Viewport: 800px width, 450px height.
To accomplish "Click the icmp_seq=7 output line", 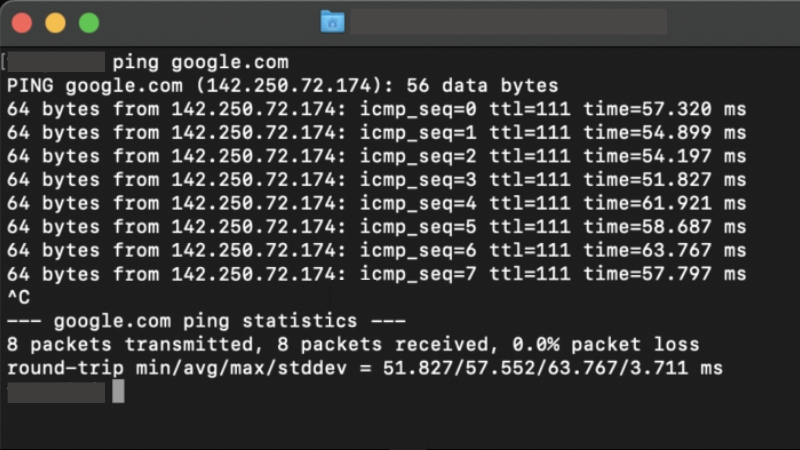I will pos(377,274).
